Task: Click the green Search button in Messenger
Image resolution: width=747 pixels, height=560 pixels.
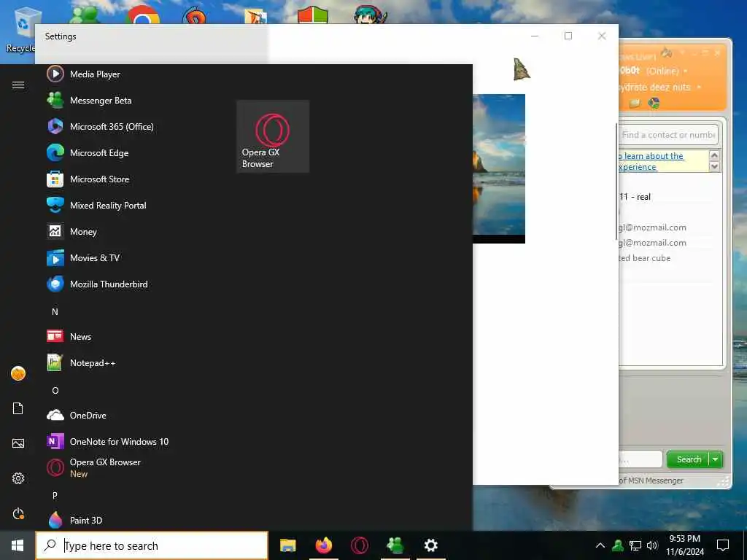Action: tap(689, 459)
